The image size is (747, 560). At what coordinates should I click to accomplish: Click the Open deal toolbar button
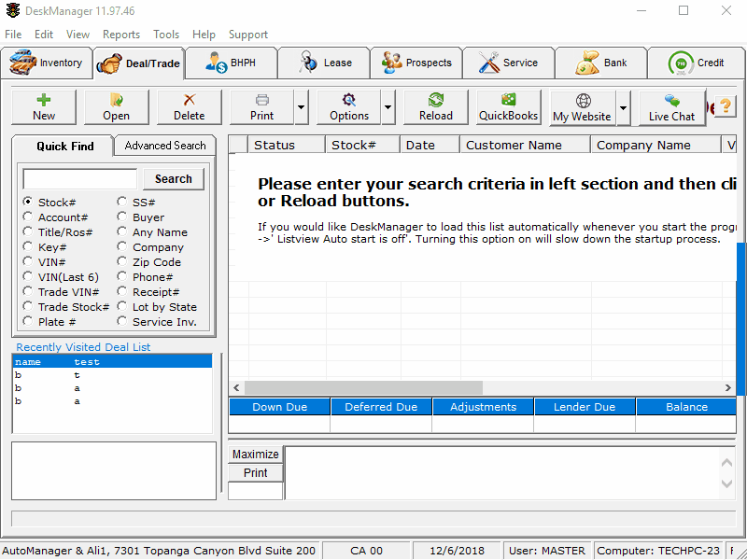[x=116, y=107]
